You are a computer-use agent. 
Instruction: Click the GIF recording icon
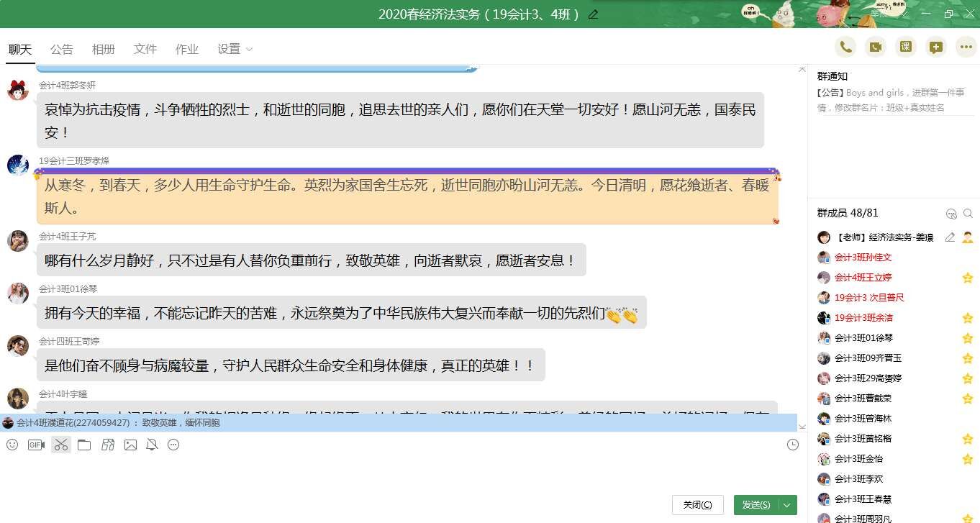[36, 445]
